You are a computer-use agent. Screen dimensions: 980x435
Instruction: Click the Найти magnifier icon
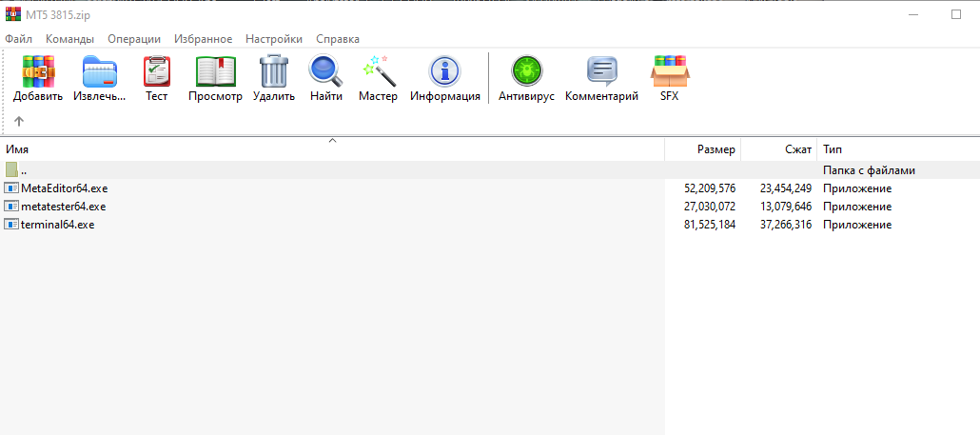click(x=326, y=70)
